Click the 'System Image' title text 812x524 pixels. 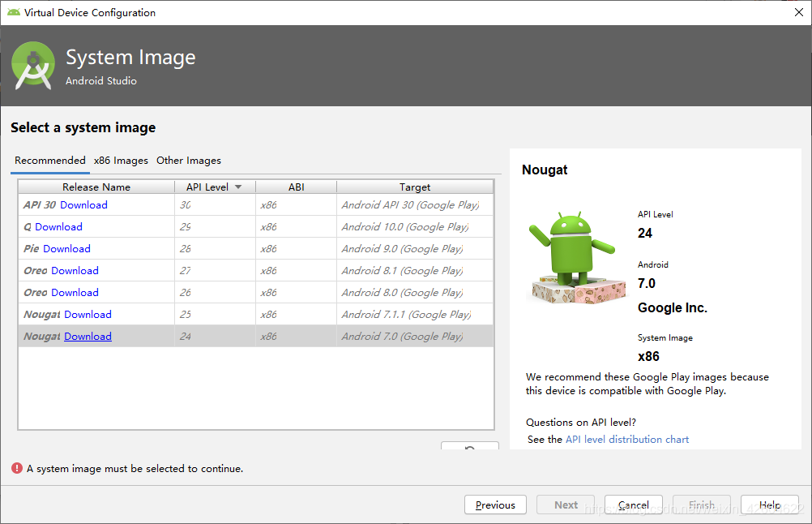[130, 57]
